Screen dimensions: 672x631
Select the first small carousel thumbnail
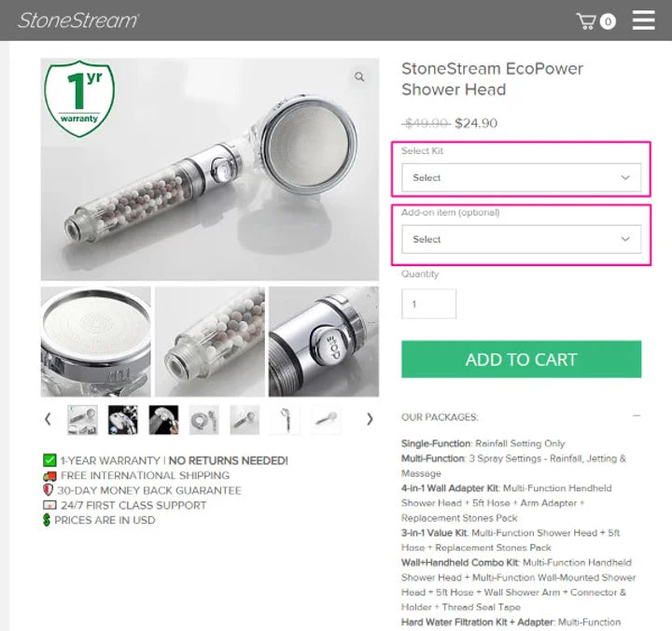[x=82, y=420]
